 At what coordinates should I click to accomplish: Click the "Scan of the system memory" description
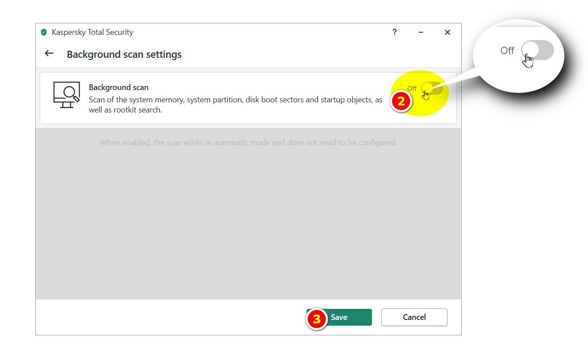point(235,105)
